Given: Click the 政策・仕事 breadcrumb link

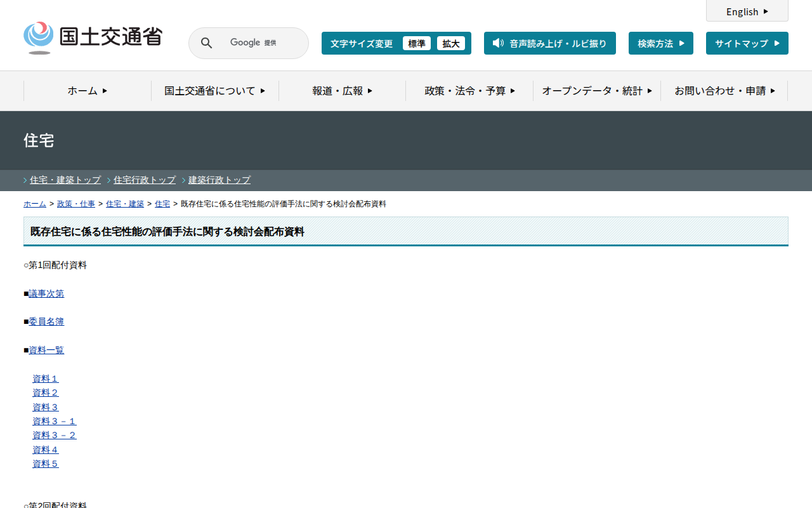Looking at the screenshot, I should pyautogui.click(x=76, y=204).
